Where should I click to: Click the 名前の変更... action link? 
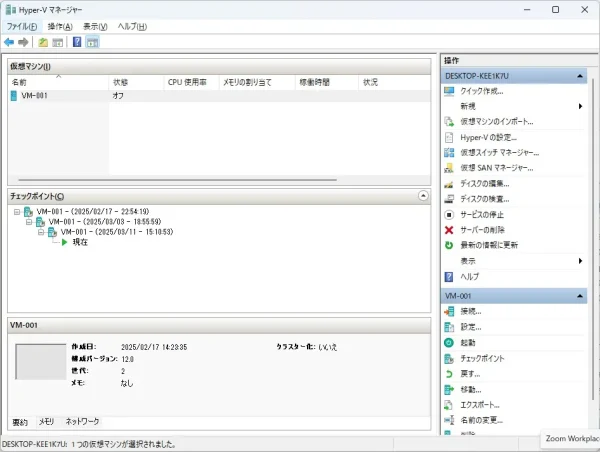[481, 420]
